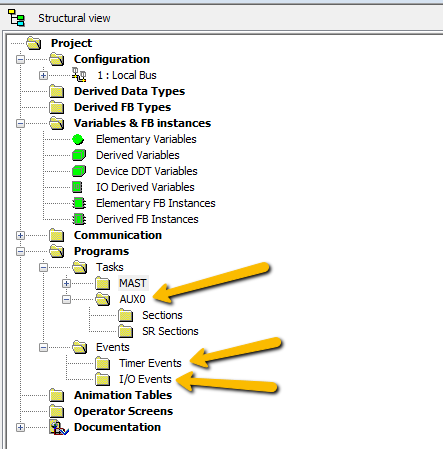Select the SR Sections label
This screenshot has height=449, width=443.
click(x=170, y=331)
